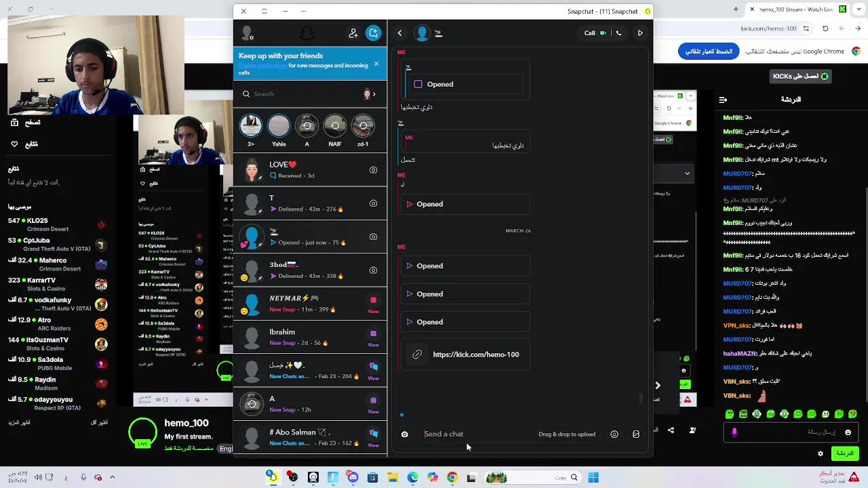Image resolution: width=868 pixels, height=488 pixels.
Task: Open the kick.com/hemo-100 link in chat
Action: [x=476, y=354]
